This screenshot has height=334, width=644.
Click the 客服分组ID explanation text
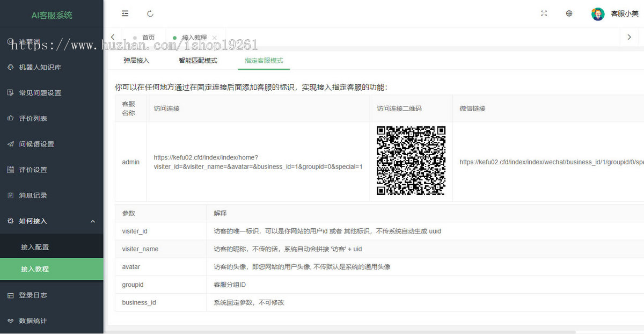[230, 285]
